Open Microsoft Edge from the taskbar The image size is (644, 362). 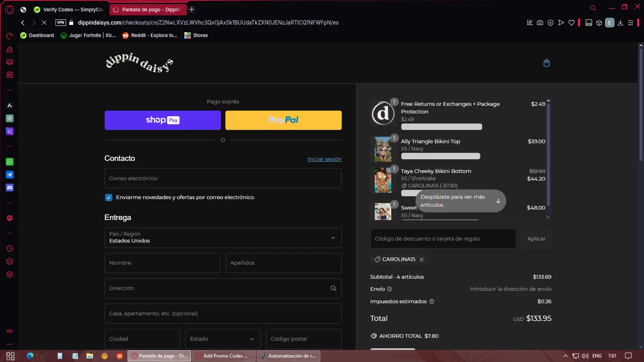pos(30,356)
